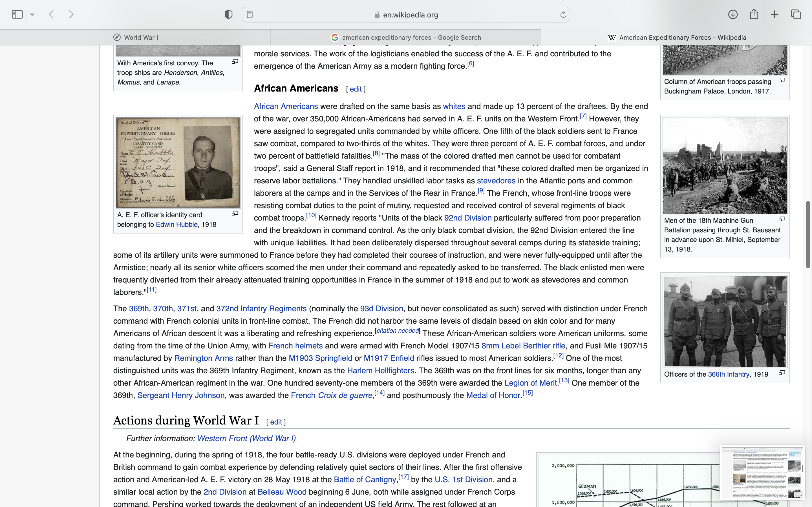Image resolution: width=812 pixels, height=507 pixels.
Task: Open the Share menu icon
Action: pos(754,14)
